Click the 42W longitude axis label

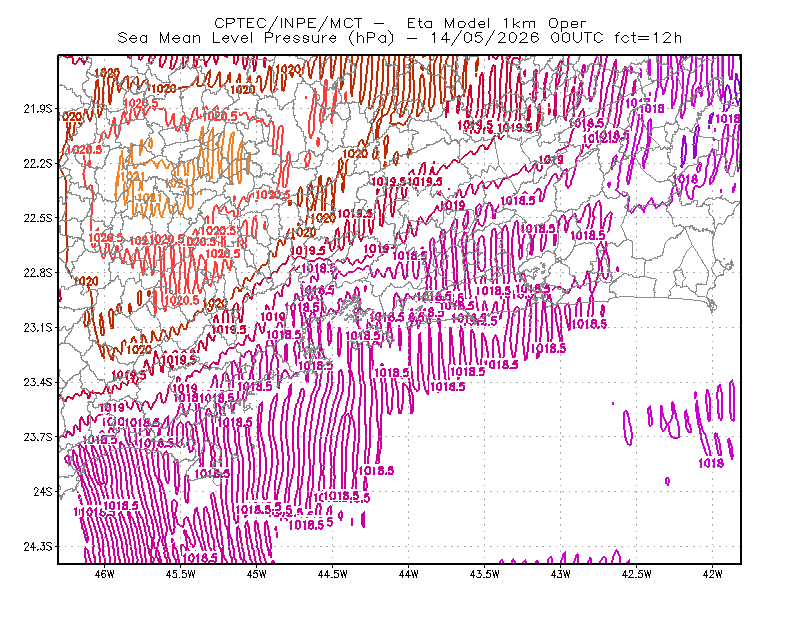(712, 574)
